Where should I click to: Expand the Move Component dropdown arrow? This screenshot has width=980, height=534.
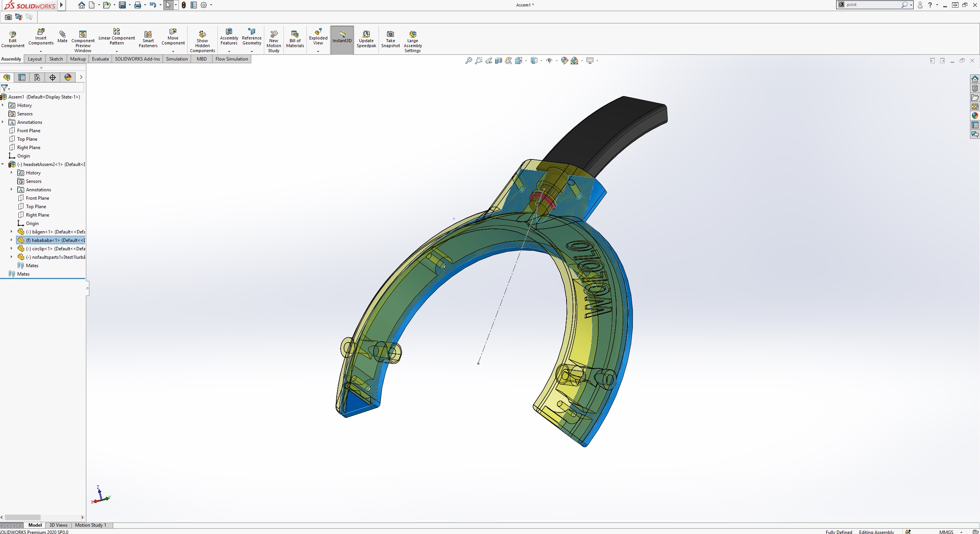[x=173, y=51]
